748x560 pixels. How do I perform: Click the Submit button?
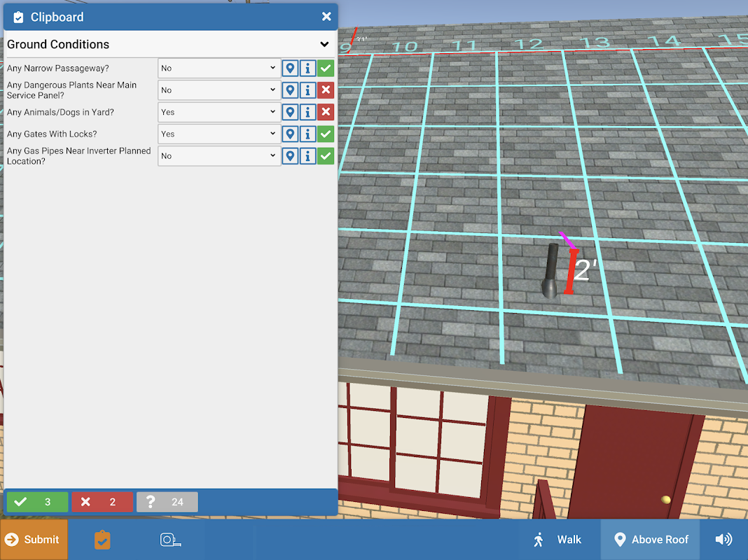tap(34, 540)
